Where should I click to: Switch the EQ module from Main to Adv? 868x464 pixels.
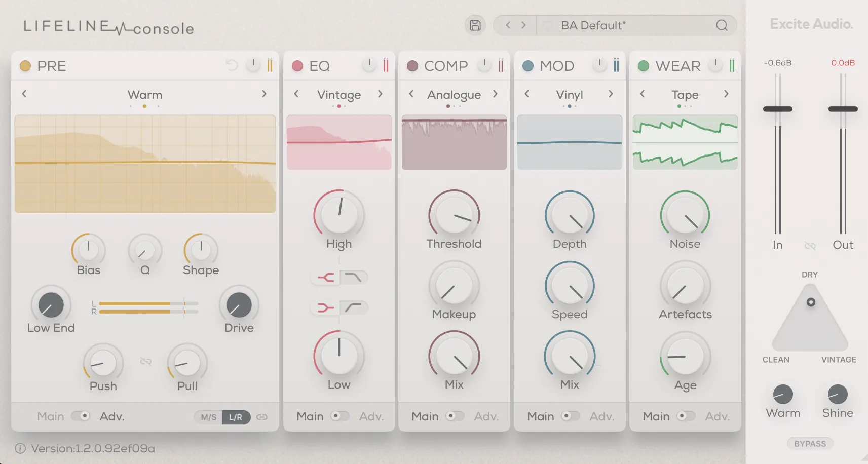371,416
